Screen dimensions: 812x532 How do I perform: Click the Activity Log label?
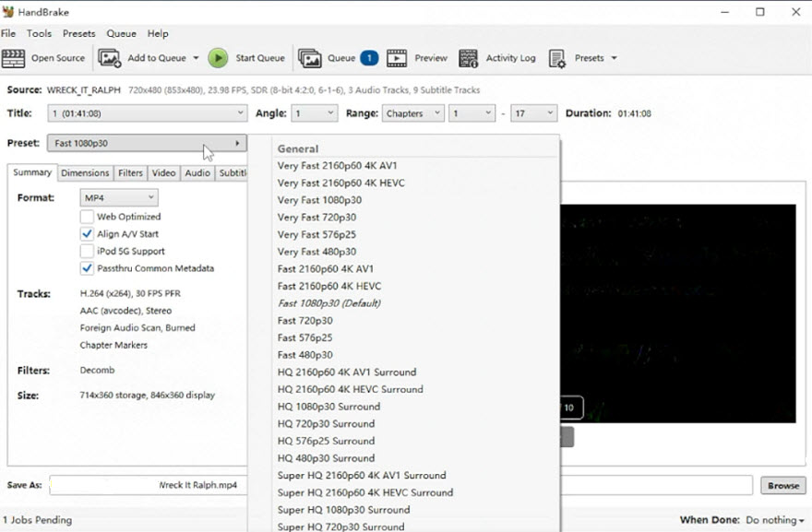coord(510,58)
